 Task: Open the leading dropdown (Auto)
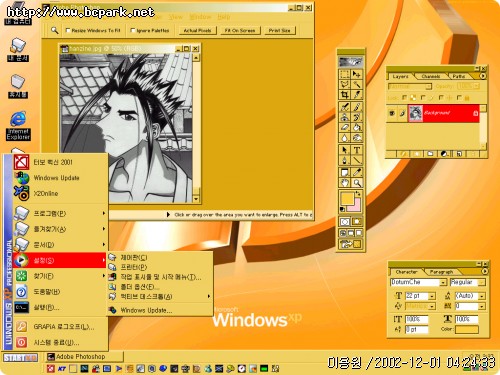[482, 296]
